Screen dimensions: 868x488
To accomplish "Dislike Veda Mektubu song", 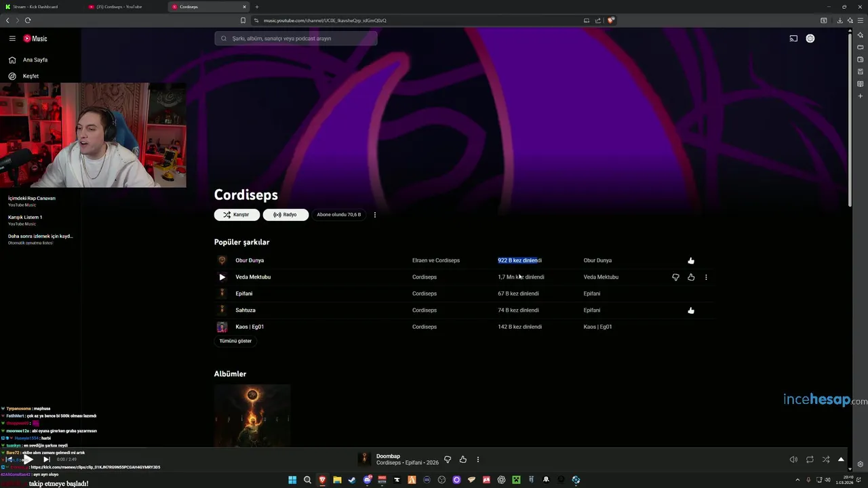I will pyautogui.click(x=675, y=277).
